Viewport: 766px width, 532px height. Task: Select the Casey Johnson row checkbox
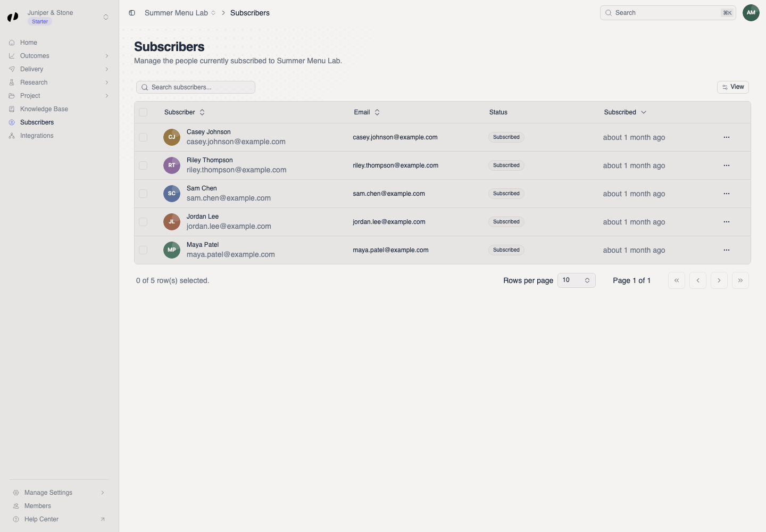(143, 137)
